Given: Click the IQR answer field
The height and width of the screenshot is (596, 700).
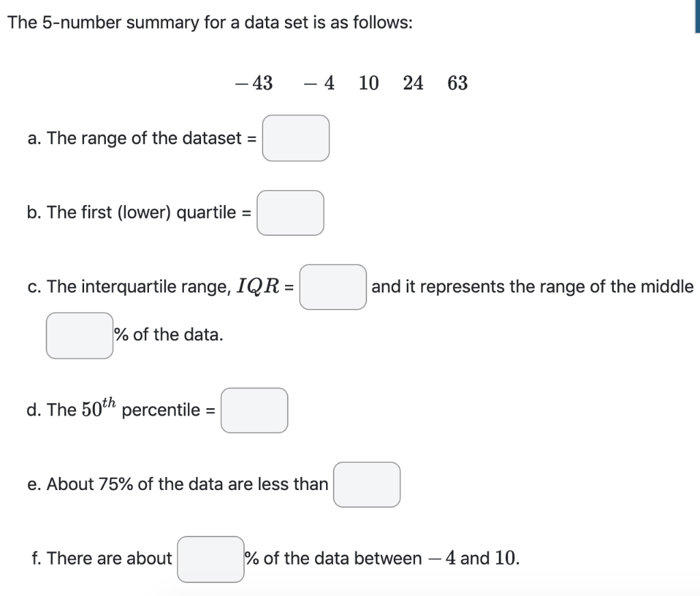Looking at the screenshot, I should point(332,288).
